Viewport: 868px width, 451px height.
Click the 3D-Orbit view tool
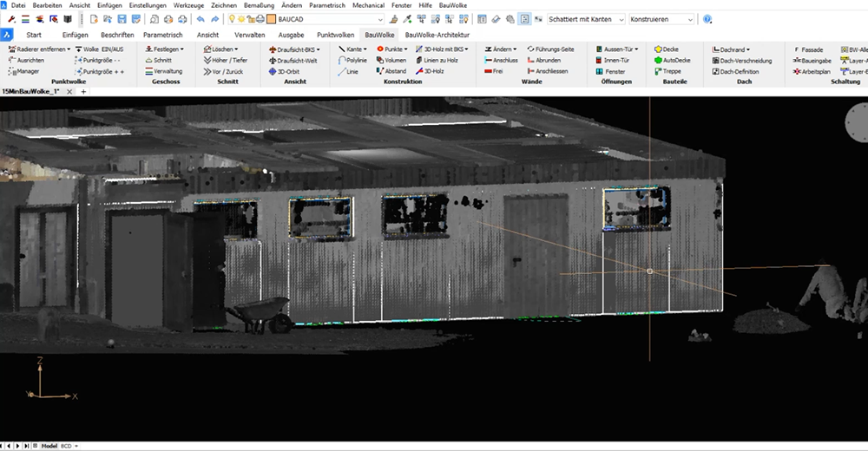289,72
